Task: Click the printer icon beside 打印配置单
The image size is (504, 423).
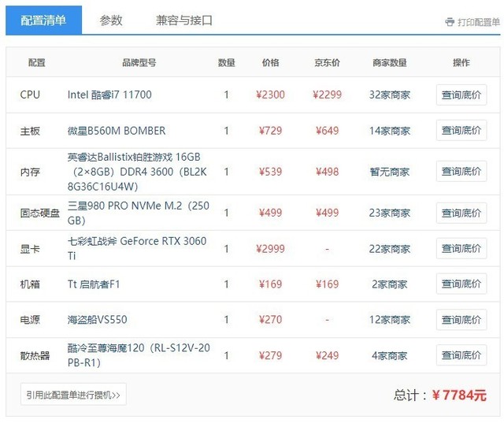Action: 450,22
